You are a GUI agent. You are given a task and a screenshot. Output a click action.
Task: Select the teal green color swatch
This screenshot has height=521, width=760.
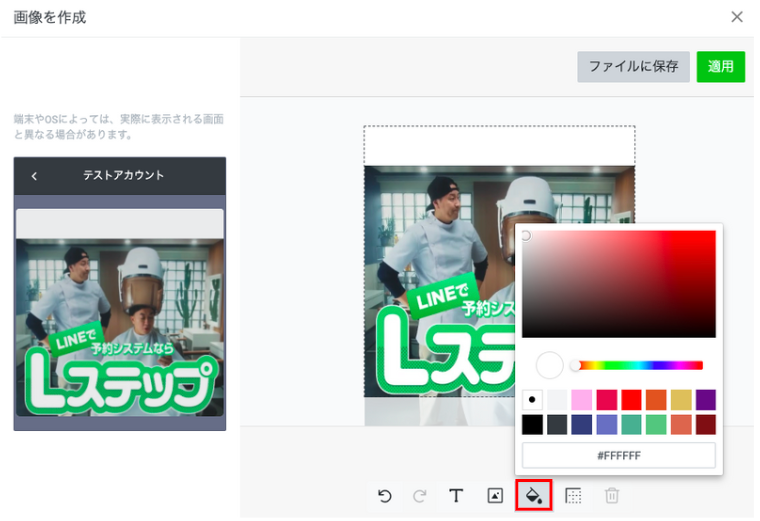(x=632, y=425)
